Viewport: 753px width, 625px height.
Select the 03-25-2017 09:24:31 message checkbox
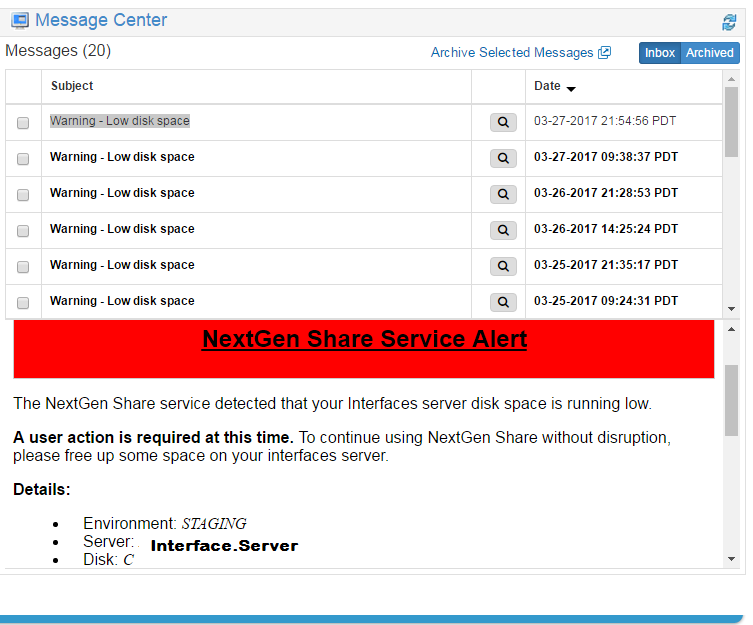(23, 303)
